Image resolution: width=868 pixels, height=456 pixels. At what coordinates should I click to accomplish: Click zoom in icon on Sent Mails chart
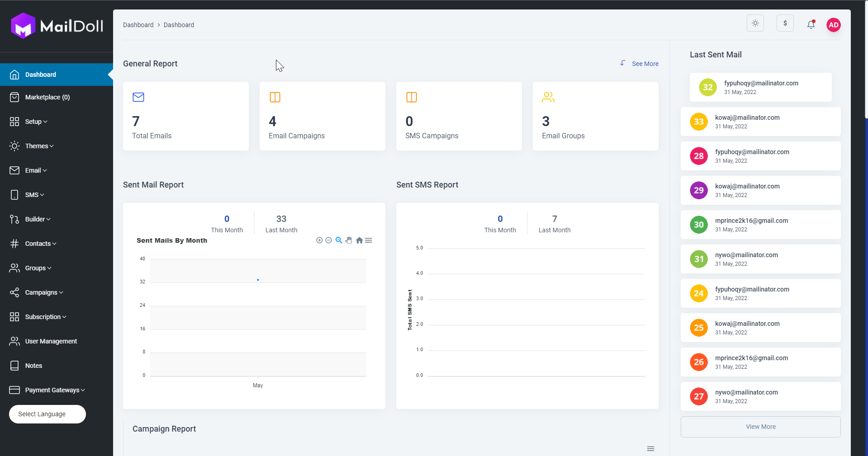pos(319,240)
